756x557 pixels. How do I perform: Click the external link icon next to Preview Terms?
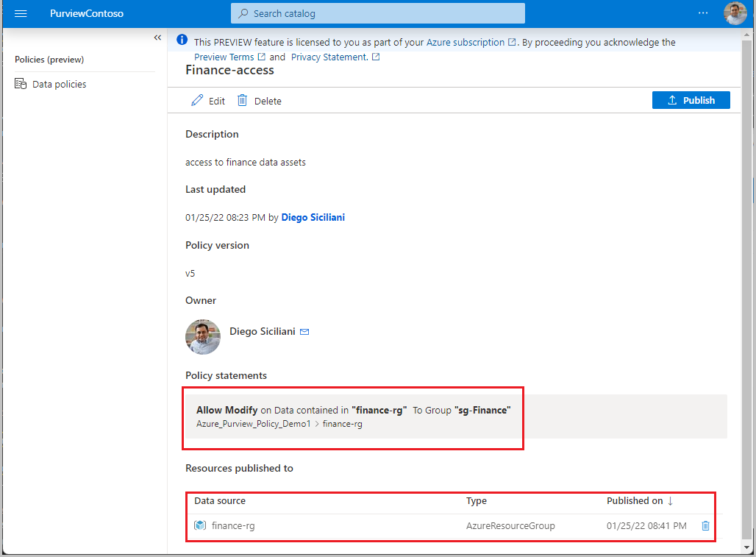[x=262, y=56]
